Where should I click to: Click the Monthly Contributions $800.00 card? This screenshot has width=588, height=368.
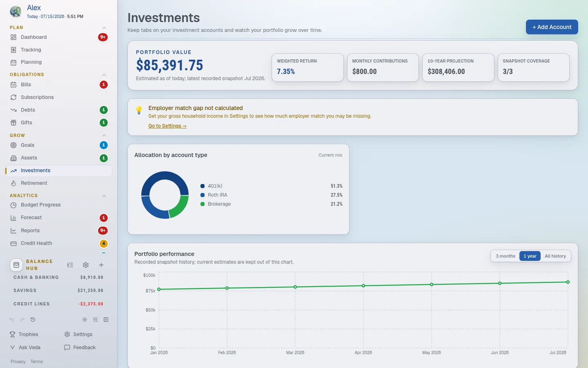pyautogui.click(x=383, y=67)
